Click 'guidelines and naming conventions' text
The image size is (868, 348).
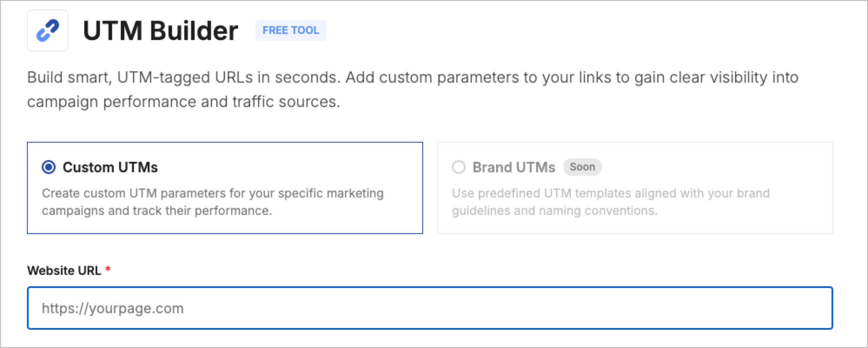(x=554, y=211)
